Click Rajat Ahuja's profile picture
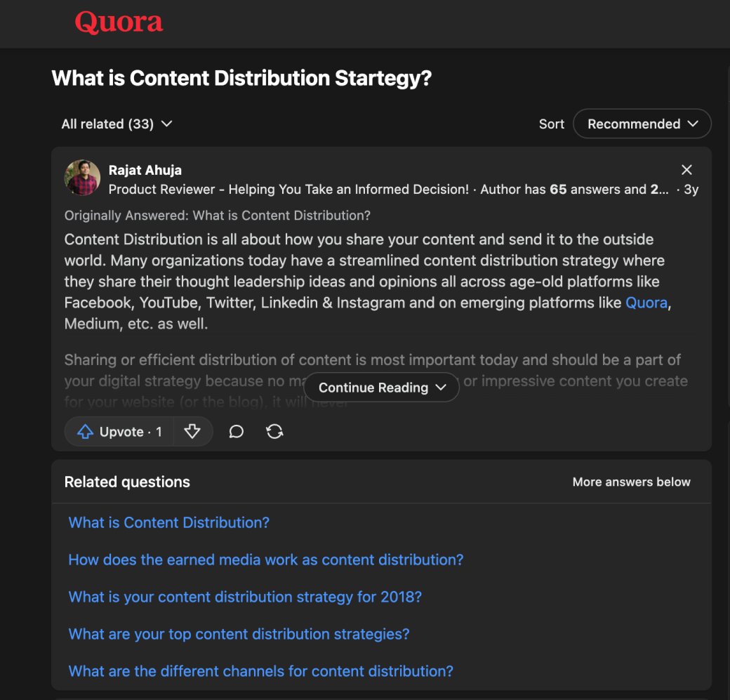 tap(82, 178)
